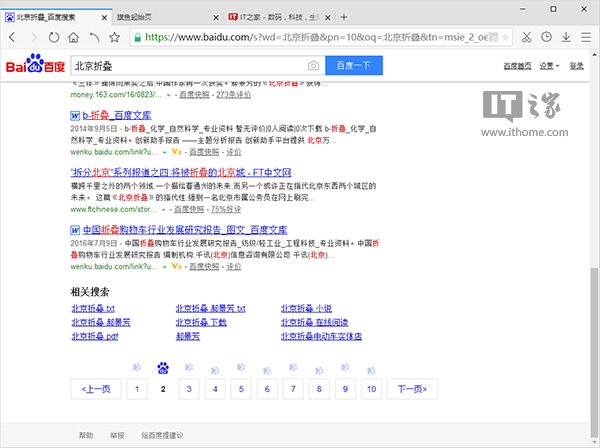This screenshot has width=600, height=448.
Task: Click the downloads arrow in toolbar
Action: [566, 37]
